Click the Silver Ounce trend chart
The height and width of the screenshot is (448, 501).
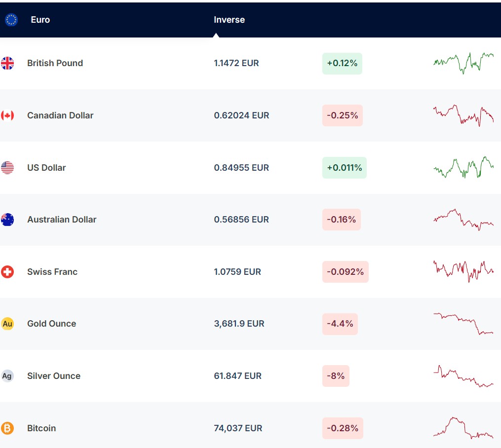coord(463,376)
